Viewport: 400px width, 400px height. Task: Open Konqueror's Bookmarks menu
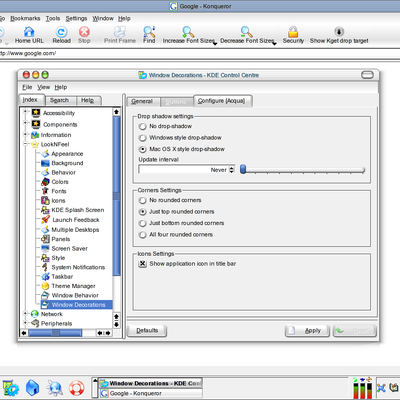pos(25,18)
